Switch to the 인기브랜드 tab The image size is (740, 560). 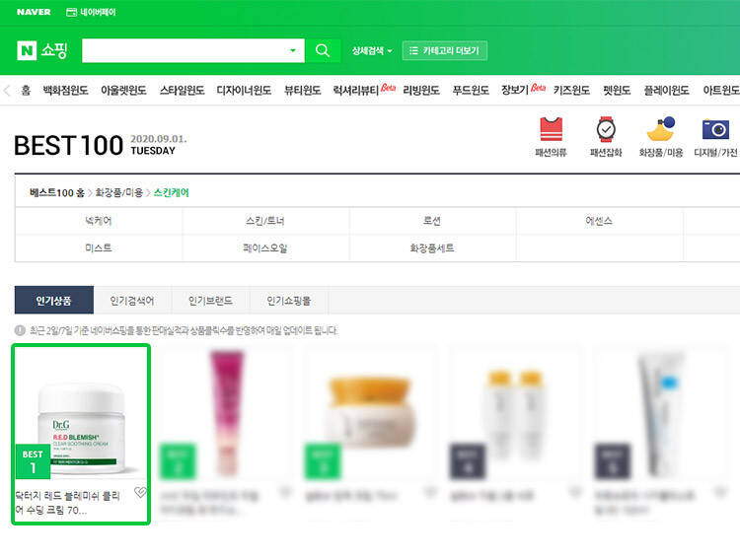(210, 300)
